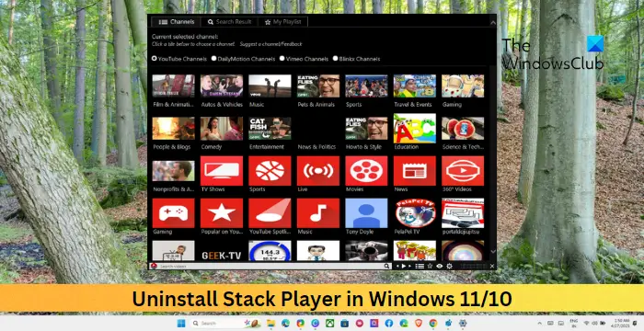Choose the GEEK-TV channel thumbnail
The image size is (644, 331).
click(x=222, y=251)
